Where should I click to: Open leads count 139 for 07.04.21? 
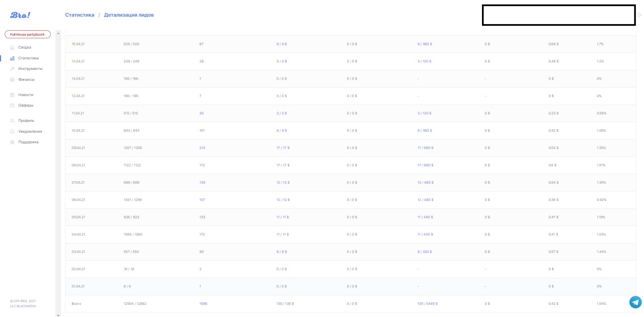(202, 183)
